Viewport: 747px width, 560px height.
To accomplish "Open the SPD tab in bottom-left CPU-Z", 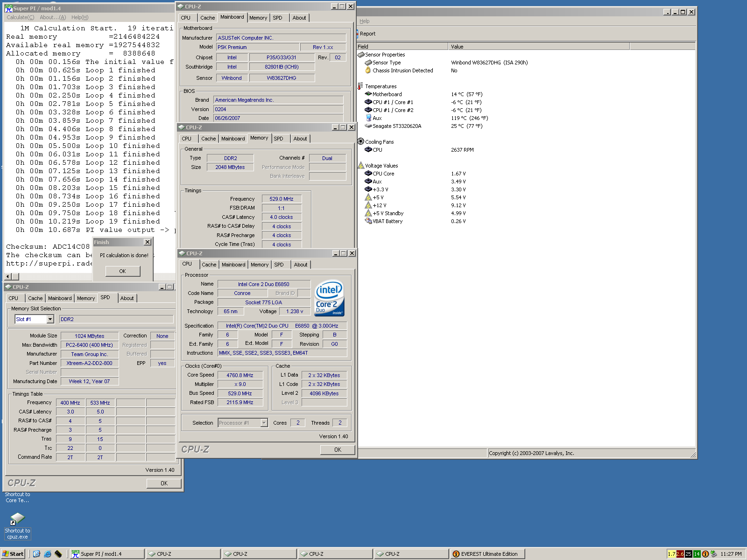I will pos(106,298).
